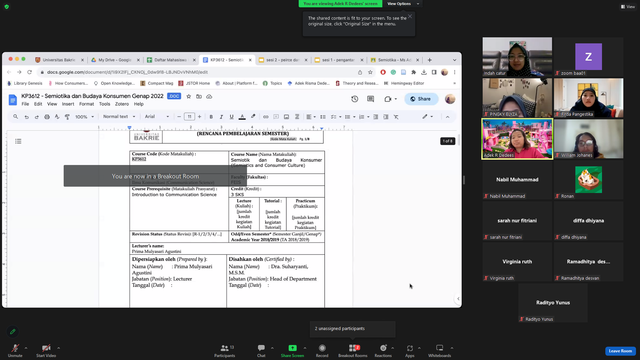Start Video in Zoom toolbar
The height and width of the screenshot is (360, 640).
pyautogui.click(x=46, y=350)
